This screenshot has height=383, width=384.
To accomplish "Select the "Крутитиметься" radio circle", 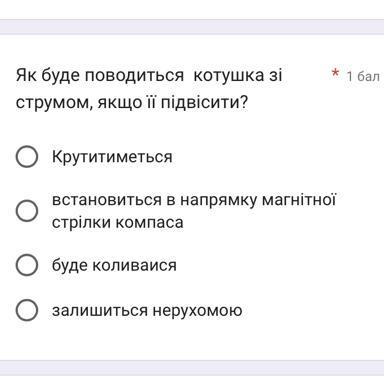I will click(27, 156).
